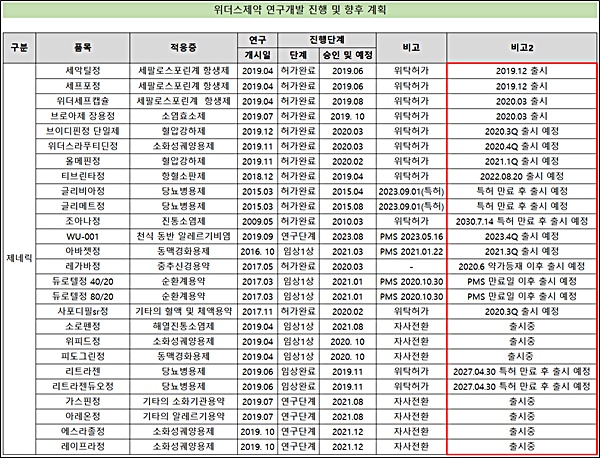The height and width of the screenshot is (458, 600).
Task: Select approval date '2010.03'
Action: coord(347,222)
